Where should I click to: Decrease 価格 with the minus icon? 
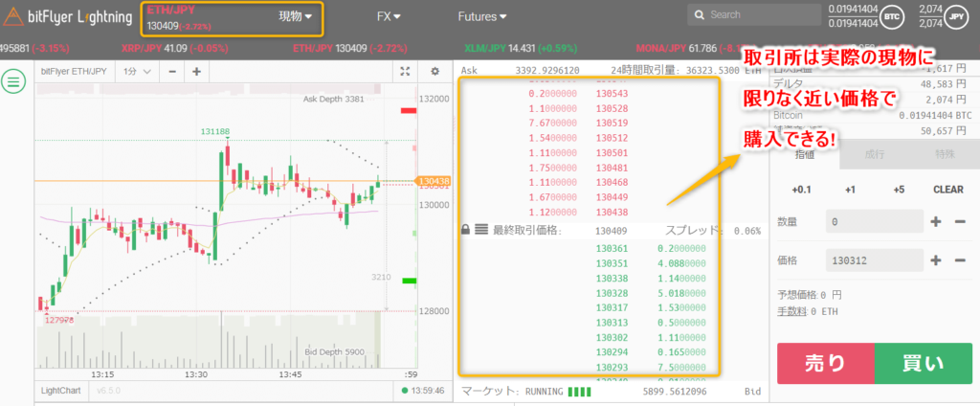960,260
